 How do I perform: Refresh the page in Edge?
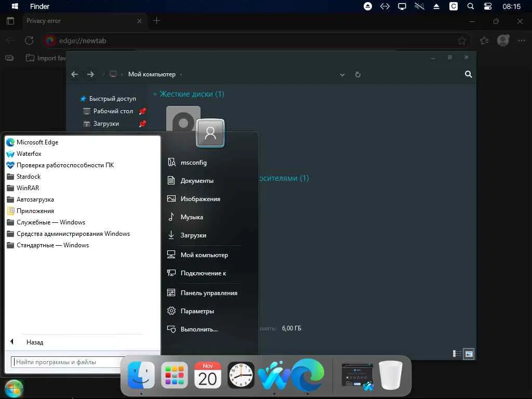pyautogui.click(x=29, y=41)
